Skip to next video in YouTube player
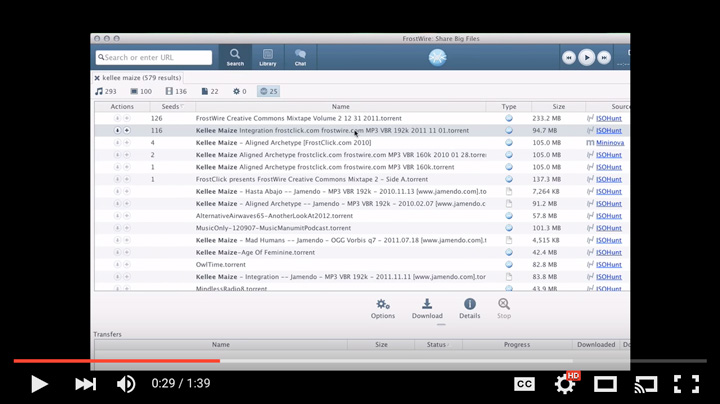The height and width of the screenshot is (404, 720). 85,384
